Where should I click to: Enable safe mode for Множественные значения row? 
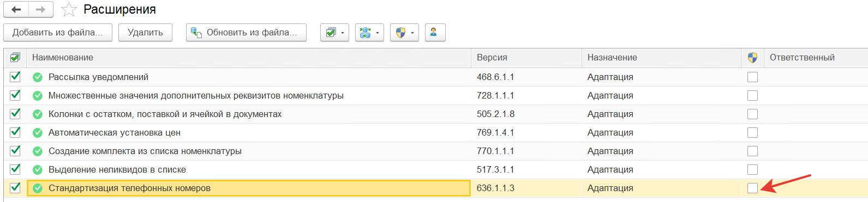click(x=752, y=96)
